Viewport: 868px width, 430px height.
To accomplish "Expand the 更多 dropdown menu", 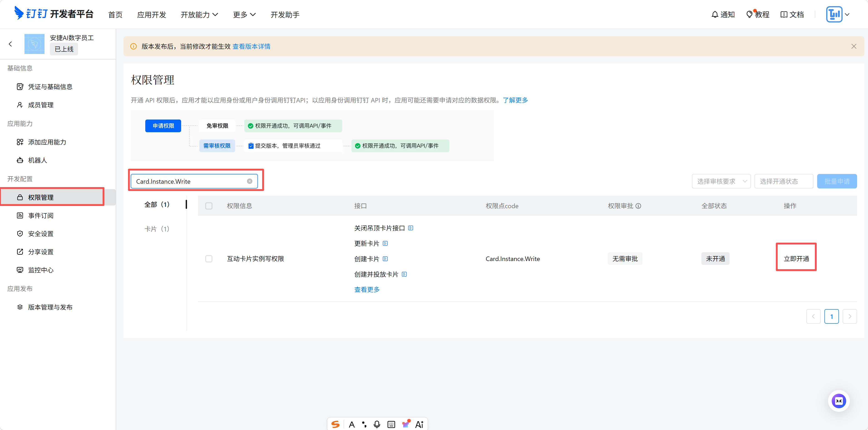I will click(244, 15).
